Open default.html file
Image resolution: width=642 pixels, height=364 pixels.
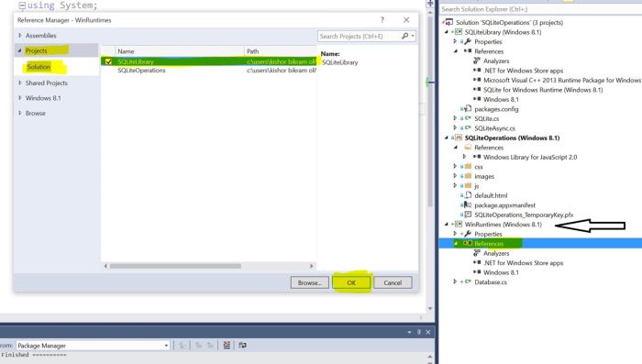(x=491, y=195)
